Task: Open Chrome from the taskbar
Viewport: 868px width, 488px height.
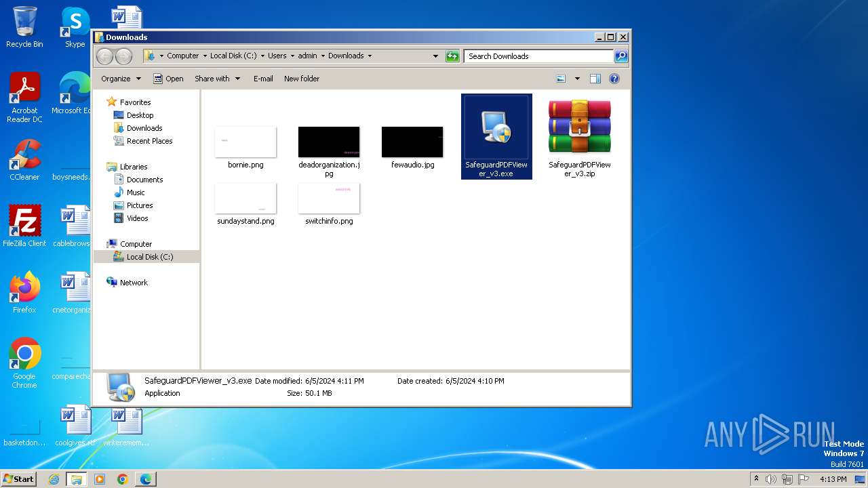Action: pyautogui.click(x=123, y=479)
